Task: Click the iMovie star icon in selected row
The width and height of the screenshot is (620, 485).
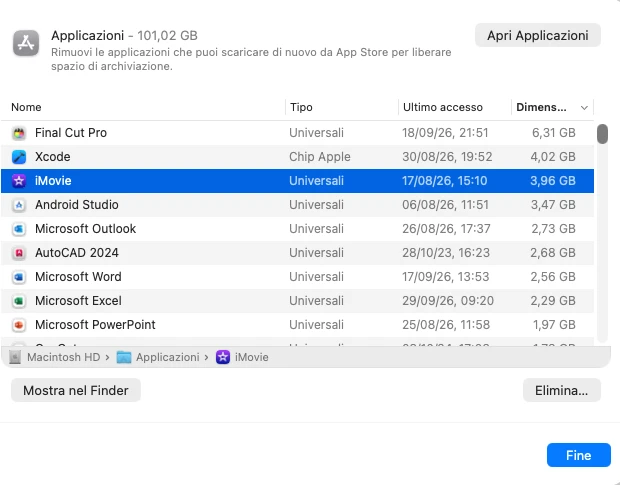Action: pyautogui.click(x=19, y=181)
